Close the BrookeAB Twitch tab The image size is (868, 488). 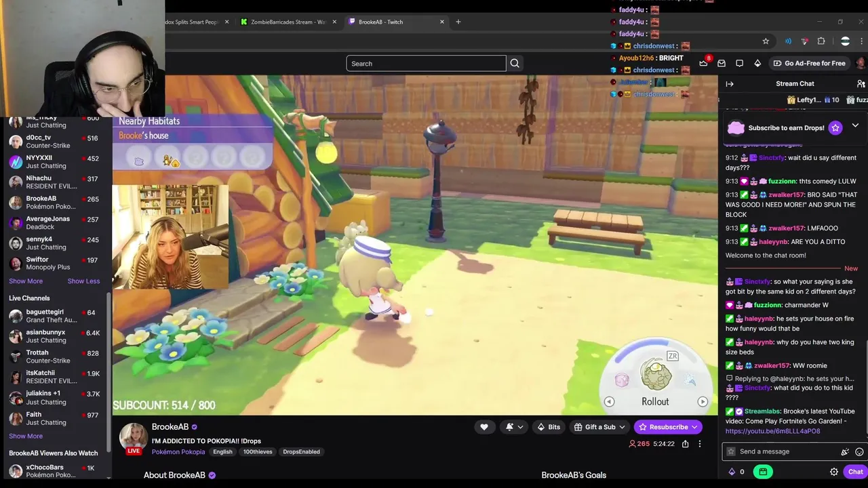pos(442,22)
